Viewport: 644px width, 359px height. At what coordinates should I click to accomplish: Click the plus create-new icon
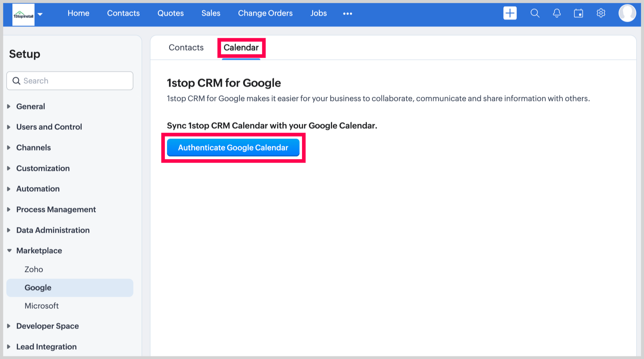(510, 13)
